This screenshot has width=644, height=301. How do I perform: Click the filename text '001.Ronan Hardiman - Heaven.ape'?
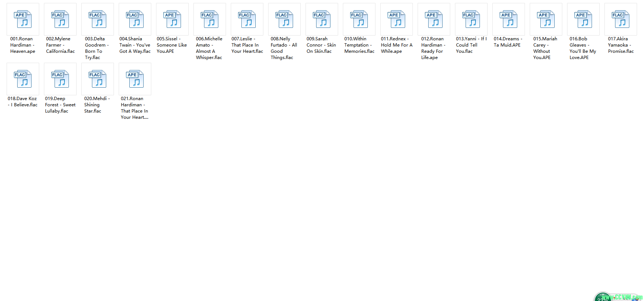(23, 45)
